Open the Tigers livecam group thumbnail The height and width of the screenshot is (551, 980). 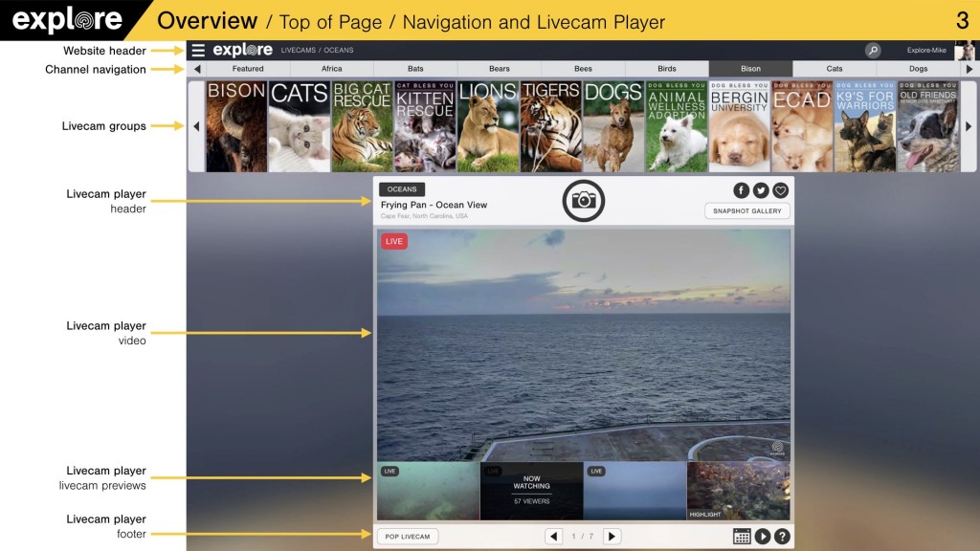coord(550,126)
